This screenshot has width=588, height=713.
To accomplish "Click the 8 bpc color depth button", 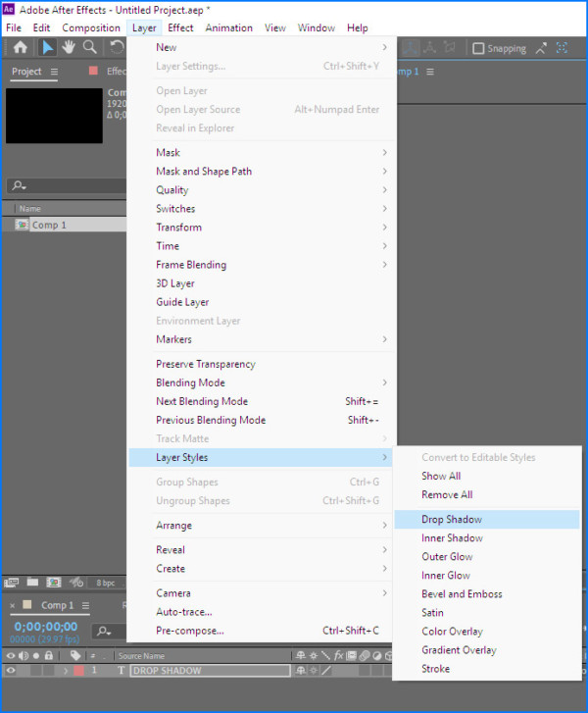I will (105, 583).
